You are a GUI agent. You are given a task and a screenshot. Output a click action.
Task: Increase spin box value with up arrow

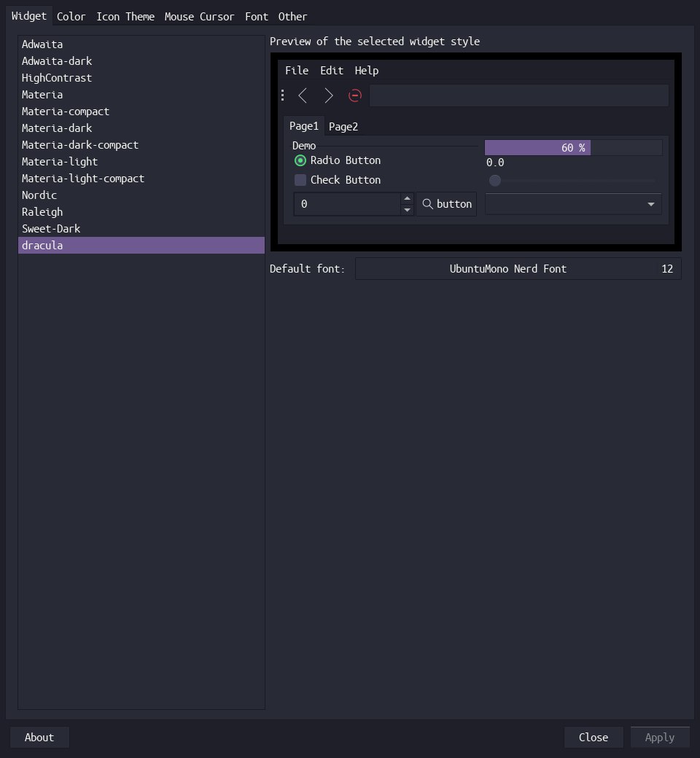(408, 198)
